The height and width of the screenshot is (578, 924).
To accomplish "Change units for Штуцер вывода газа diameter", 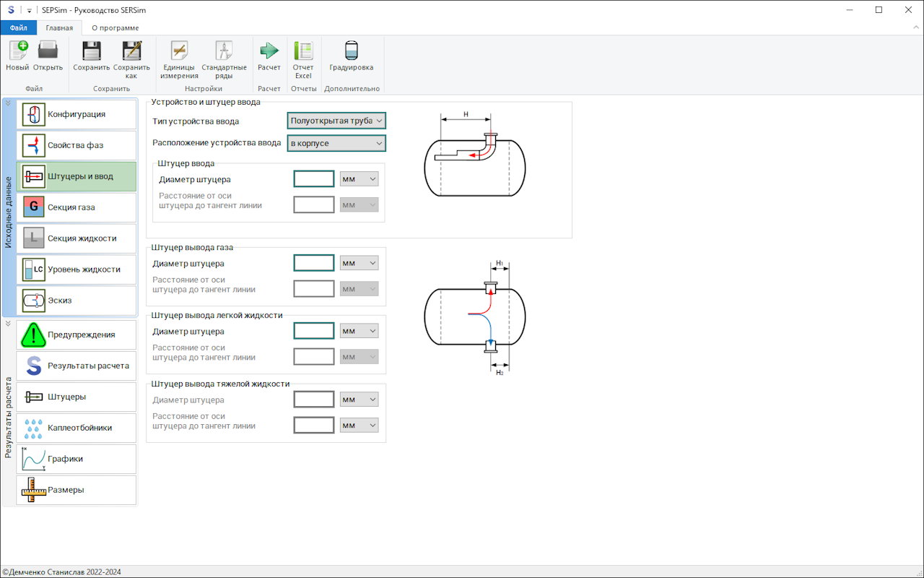I will pyautogui.click(x=359, y=264).
